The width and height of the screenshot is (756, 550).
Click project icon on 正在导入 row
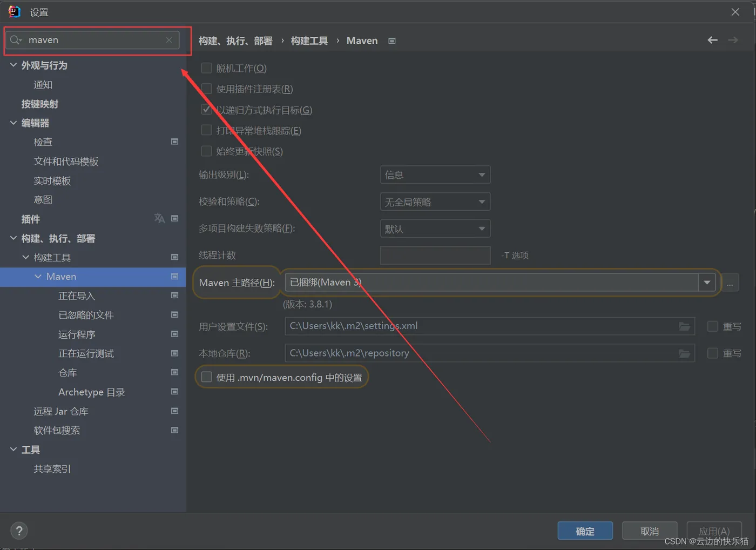(x=174, y=296)
